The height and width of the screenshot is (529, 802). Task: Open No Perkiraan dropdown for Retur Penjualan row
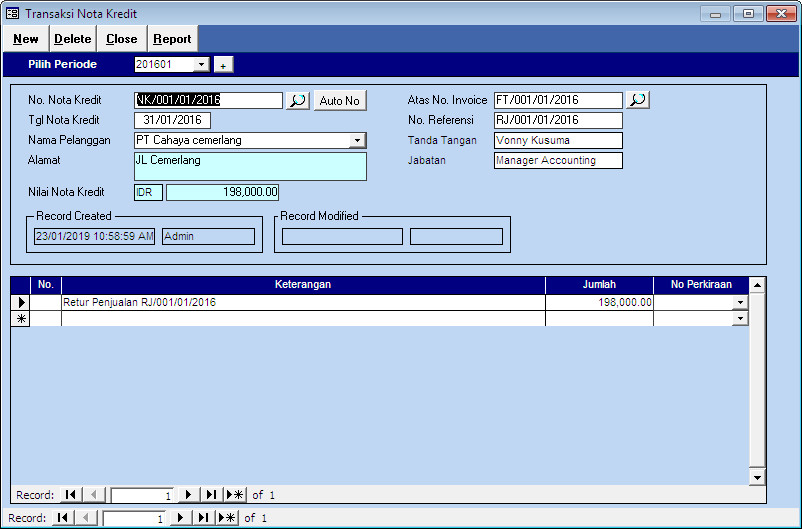740,302
